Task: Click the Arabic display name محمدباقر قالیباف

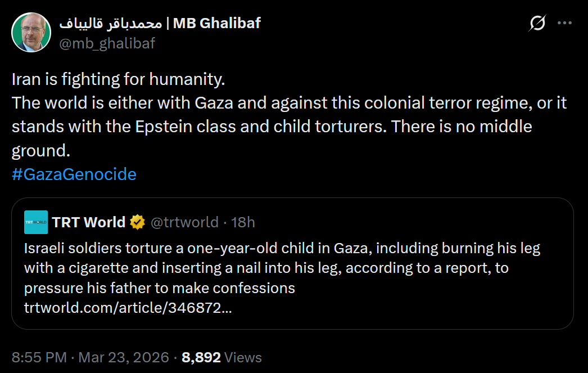Action: [110, 23]
